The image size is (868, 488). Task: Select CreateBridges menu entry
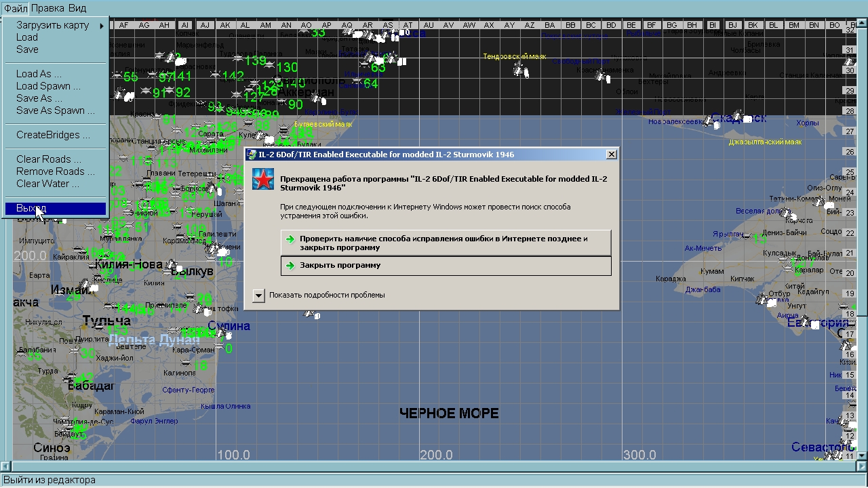[53, 135]
